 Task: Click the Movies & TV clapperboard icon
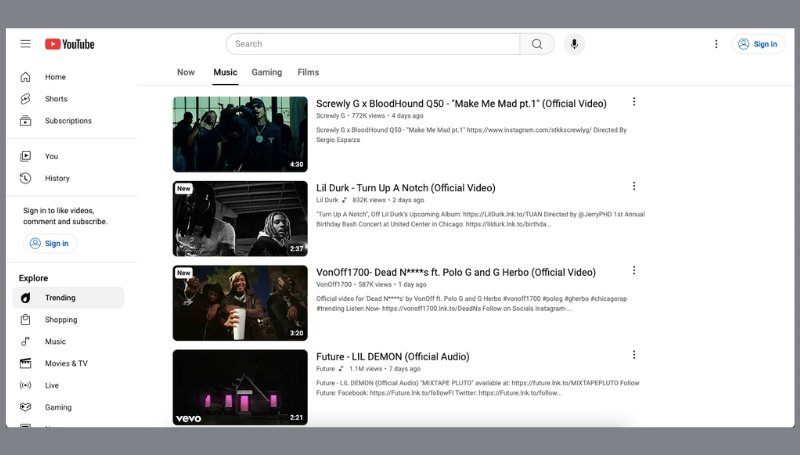pyautogui.click(x=26, y=363)
